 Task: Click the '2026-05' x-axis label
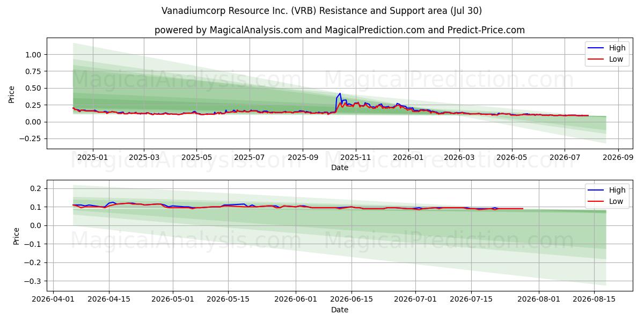511,157
